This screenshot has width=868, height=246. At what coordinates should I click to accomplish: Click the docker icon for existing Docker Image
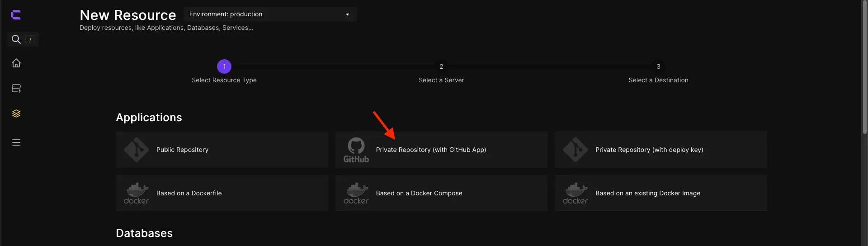pyautogui.click(x=575, y=193)
